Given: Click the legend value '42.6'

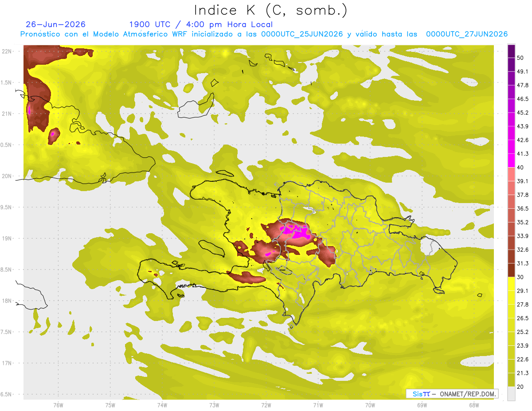Looking at the screenshot, I should [x=522, y=140].
